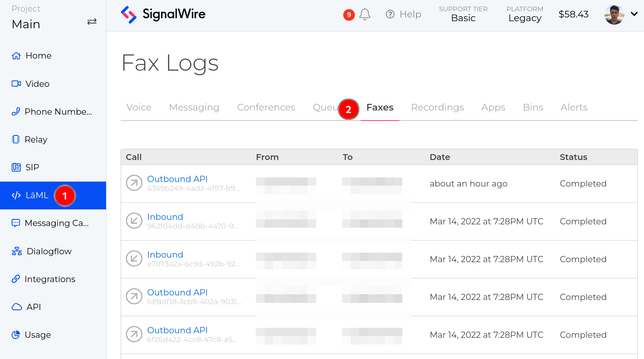Open the first Outbound API fax log
The height and width of the screenshot is (359, 644).
177,179
